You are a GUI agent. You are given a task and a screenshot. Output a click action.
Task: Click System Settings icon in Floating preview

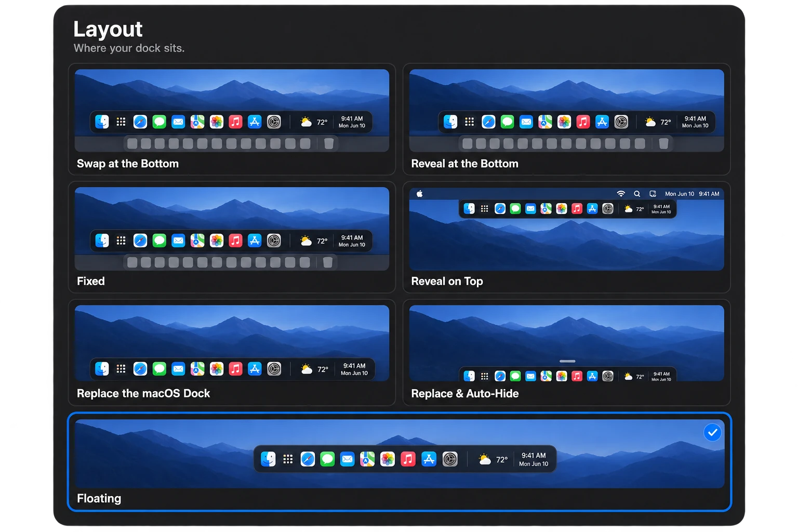point(450,459)
